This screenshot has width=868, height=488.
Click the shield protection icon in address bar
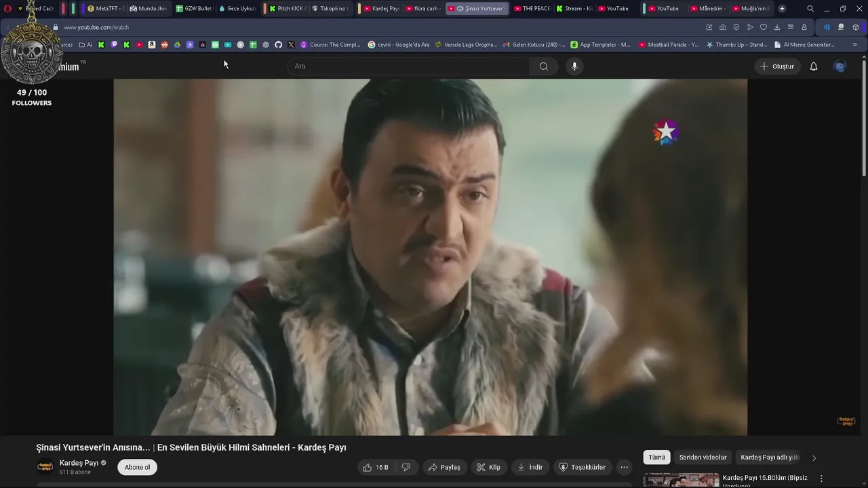[x=736, y=27]
